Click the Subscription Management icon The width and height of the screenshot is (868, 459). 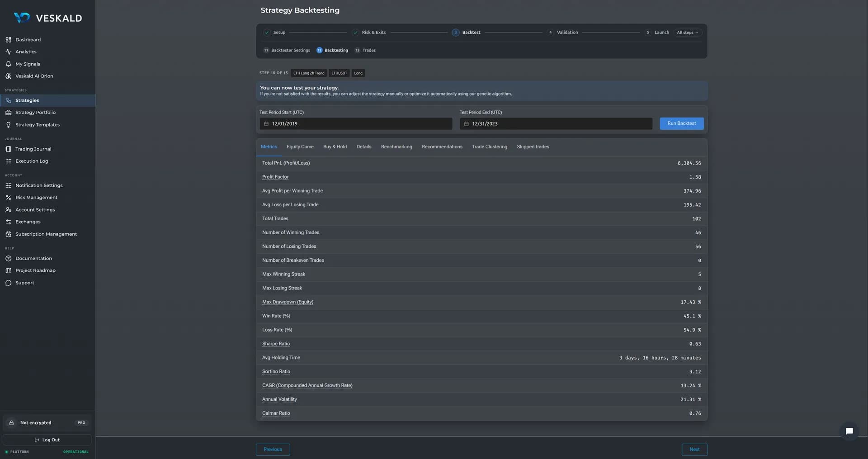coord(8,234)
